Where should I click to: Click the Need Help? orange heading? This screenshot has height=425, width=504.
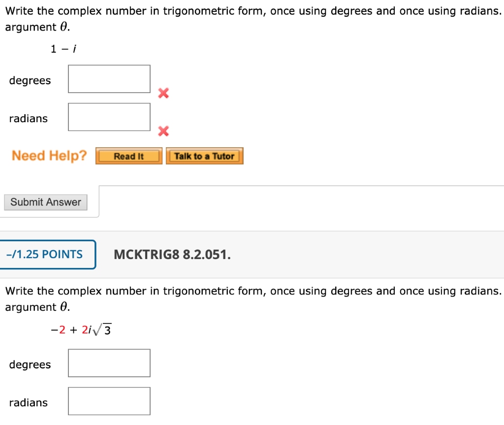pos(49,155)
